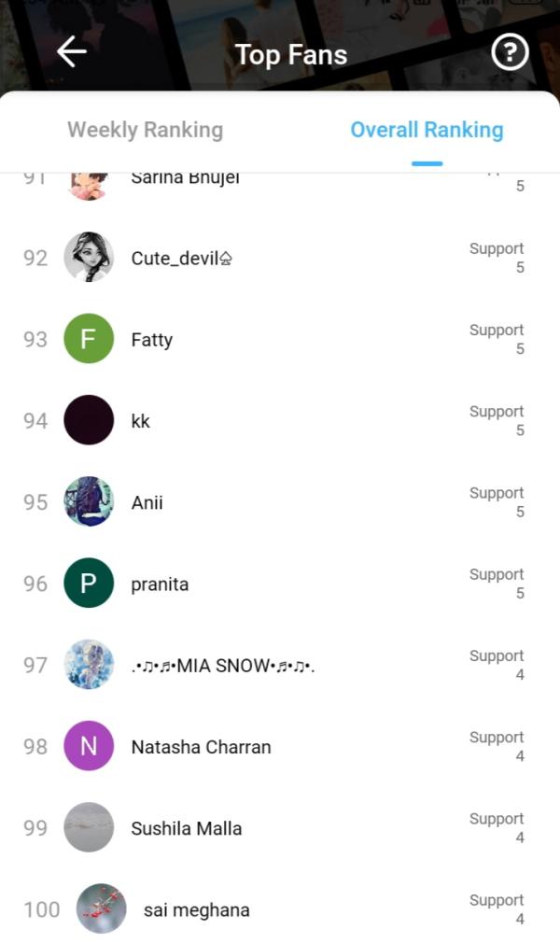Tap kk's dark circular avatar
The height and width of the screenshot is (943, 560).
point(89,420)
